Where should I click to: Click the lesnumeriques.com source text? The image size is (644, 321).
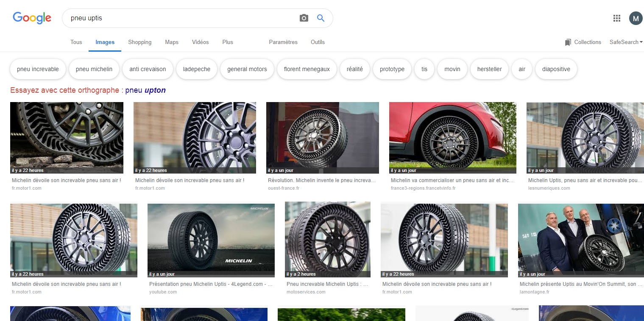coord(549,188)
